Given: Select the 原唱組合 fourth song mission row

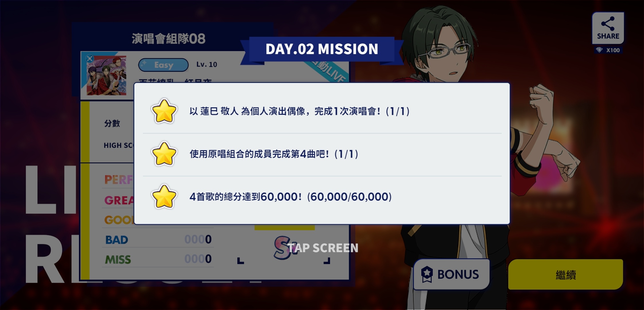Looking at the screenshot, I should pos(322,154).
